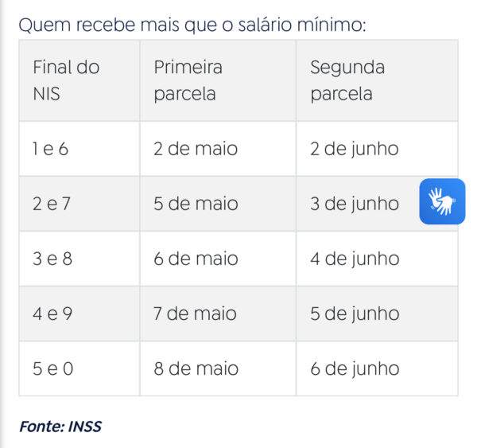Select the '5 de maio' date cell
477x448 pixels.
[196, 204]
